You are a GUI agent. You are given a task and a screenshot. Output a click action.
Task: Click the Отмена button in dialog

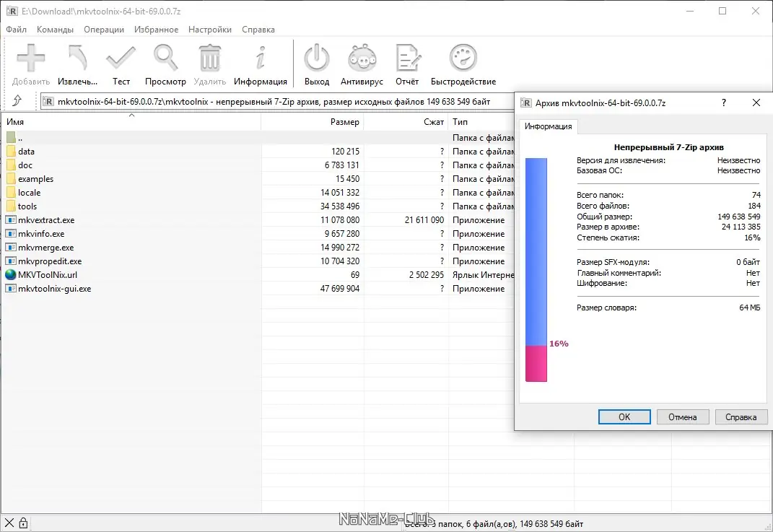click(x=682, y=417)
